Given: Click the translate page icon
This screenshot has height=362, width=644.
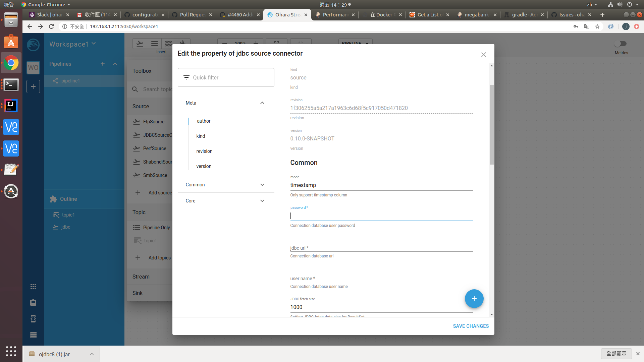Looking at the screenshot, I should pyautogui.click(x=587, y=26).
